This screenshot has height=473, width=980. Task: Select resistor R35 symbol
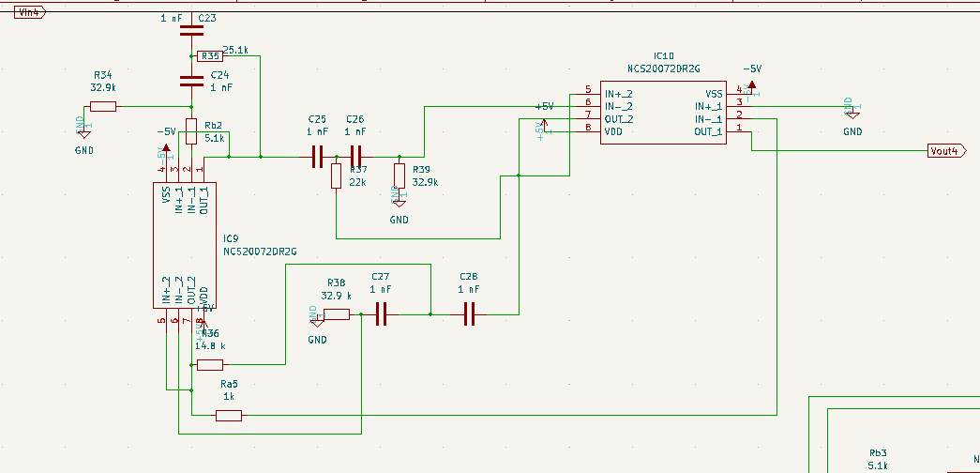click(x=210, y=56)
